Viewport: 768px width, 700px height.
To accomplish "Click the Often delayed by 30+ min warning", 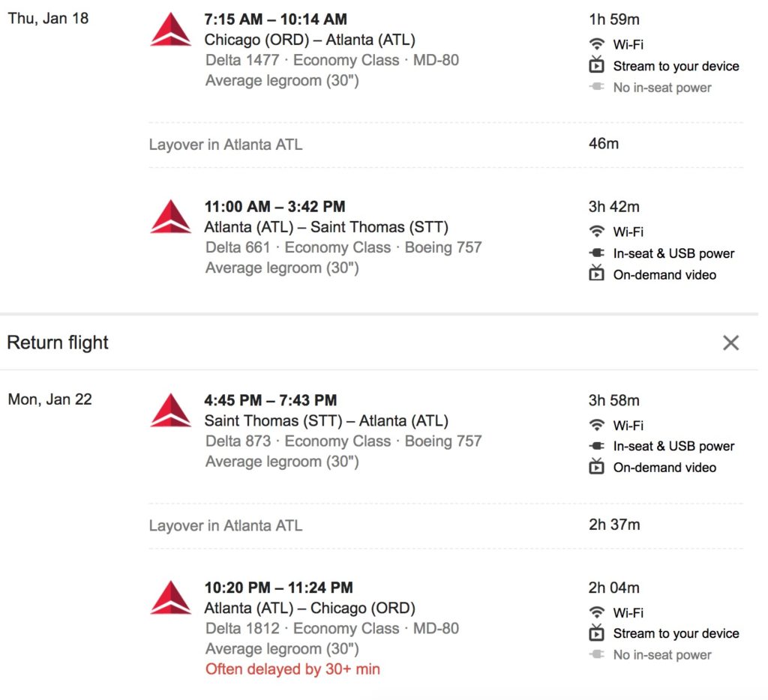I will click(x=292, y=669).
